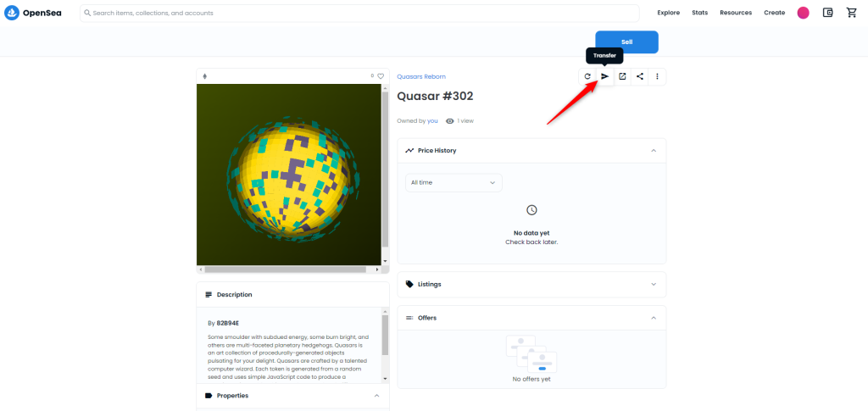The height and width of the screenshot is (411, 868).
Task: Open the external link icon beside Transfer
Action: coord(622,76)
